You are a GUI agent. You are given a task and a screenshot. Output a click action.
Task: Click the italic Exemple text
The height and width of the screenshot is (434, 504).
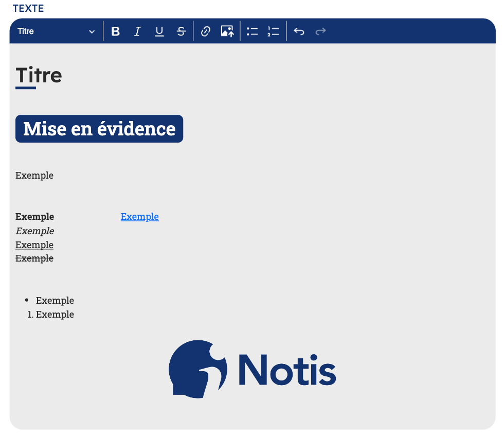tap(34, 231)
